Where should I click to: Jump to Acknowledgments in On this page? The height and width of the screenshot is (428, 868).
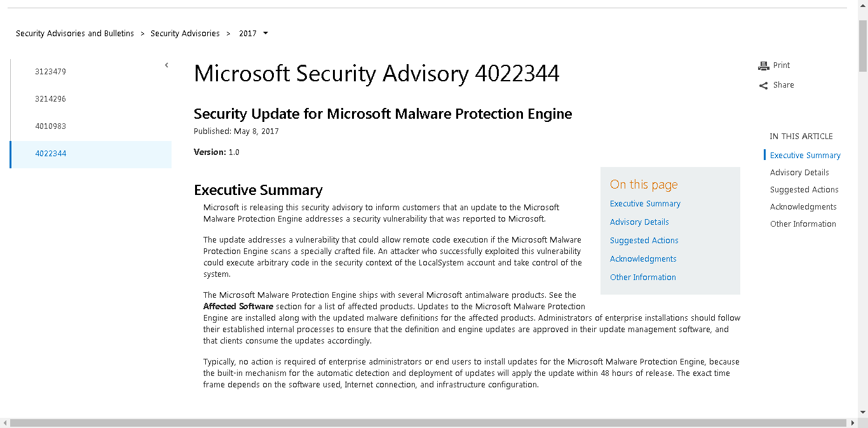(x=643, y=259)
